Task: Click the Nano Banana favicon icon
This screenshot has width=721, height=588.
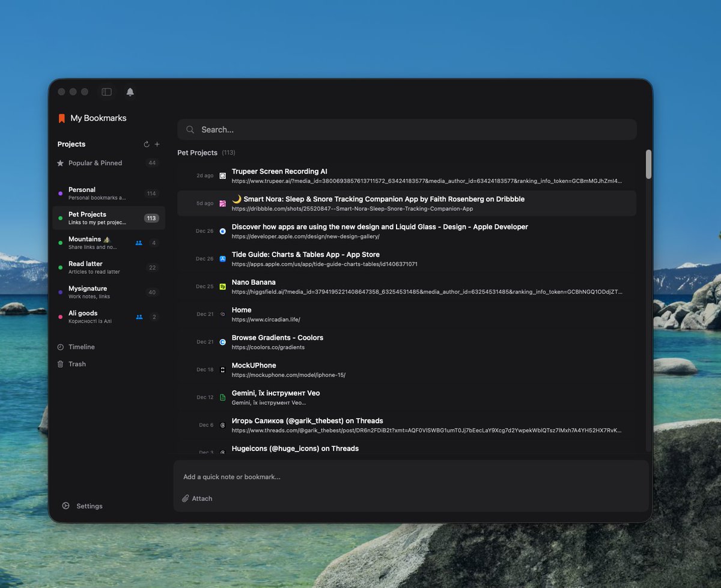Action: pyautogui.click(x=222, y=286)
